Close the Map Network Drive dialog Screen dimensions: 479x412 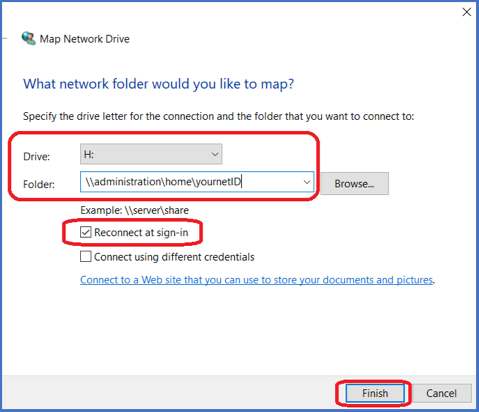click(x=467, y=12)
